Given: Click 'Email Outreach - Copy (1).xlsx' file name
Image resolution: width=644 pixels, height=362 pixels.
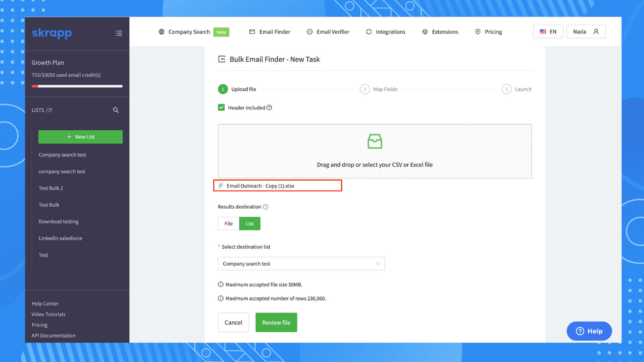Looking at the screenshot, I should point(260,186).
